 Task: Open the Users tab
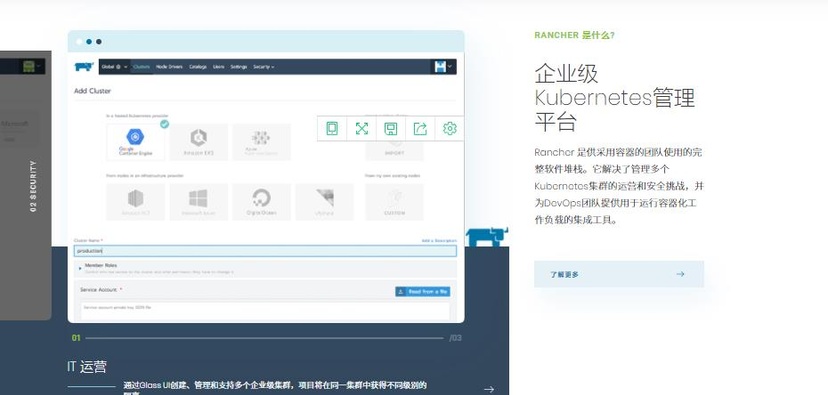point(219,67)
